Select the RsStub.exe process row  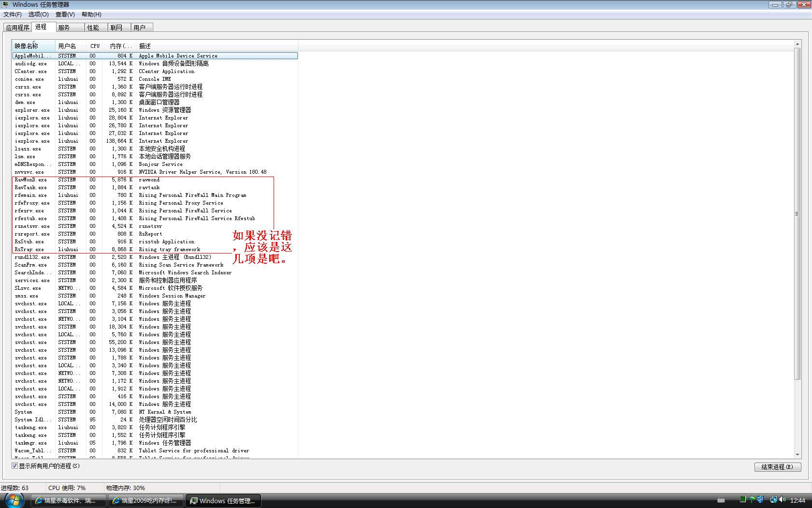pyautogui.click(x=155, y=241)
